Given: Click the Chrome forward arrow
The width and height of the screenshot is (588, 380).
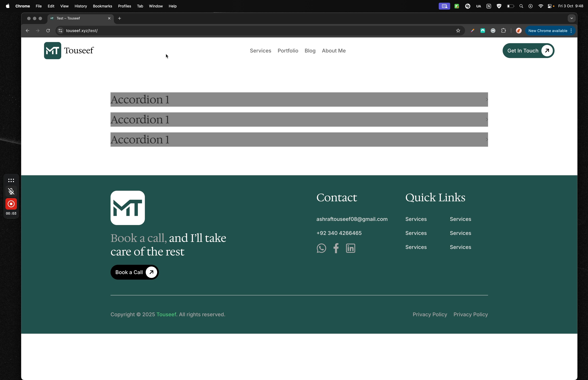Looking at the screenshot, I should 37,31.
